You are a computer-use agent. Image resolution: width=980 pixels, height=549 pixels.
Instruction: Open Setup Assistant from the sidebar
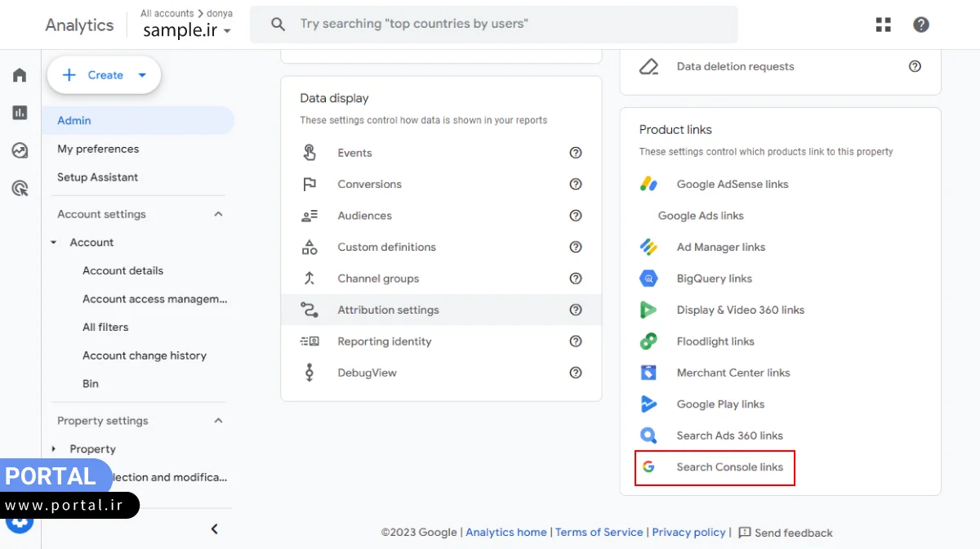(97, 177)
